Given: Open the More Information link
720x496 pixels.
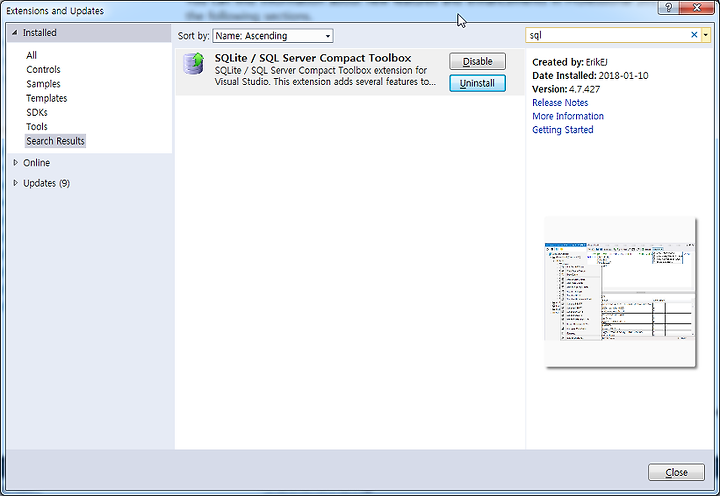Looking at the screenshot, I should (568, 116).
